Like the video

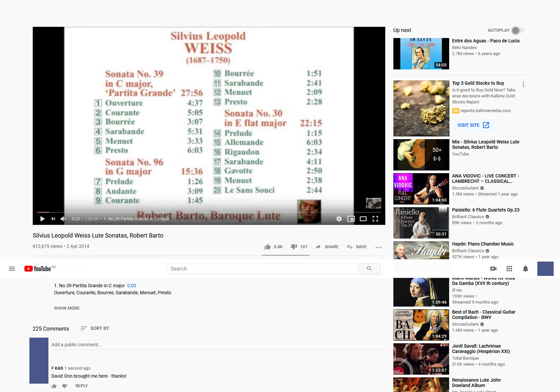(x=273, y=247)
